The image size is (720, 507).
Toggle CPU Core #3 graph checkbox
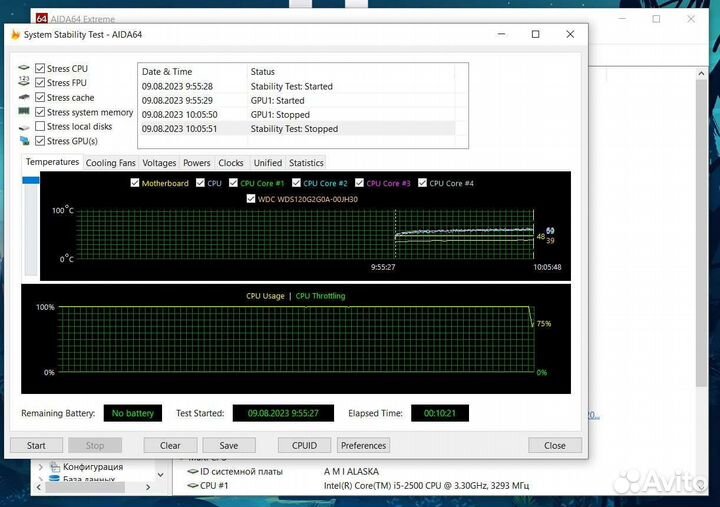coord(360,183)
